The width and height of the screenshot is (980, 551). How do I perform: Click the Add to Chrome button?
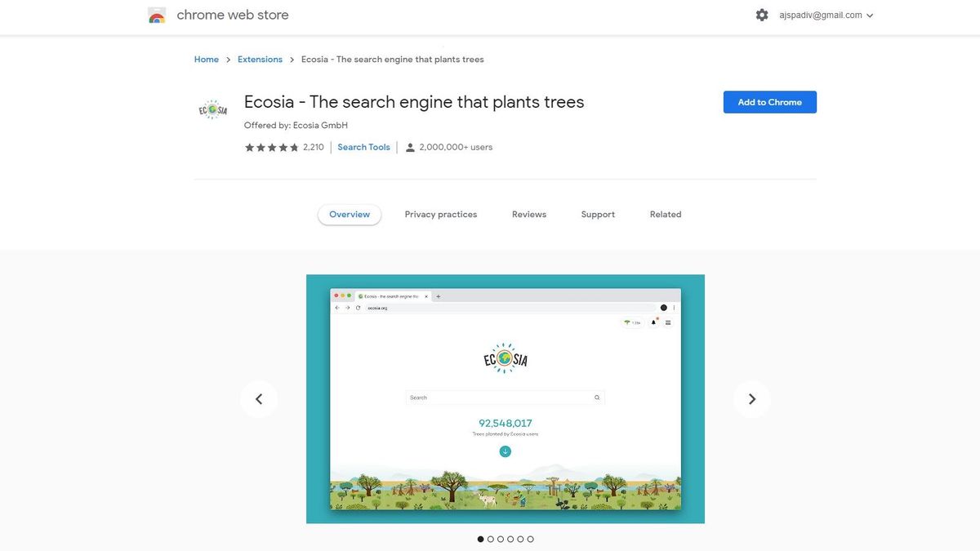tap(769, 101)
